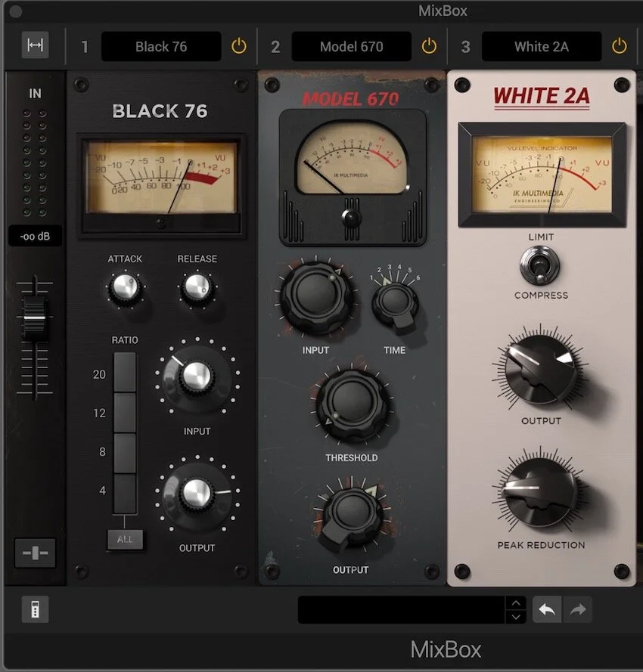Screen dimensions: 643x672
Task: Click the window close button
Action: [15, 11]
